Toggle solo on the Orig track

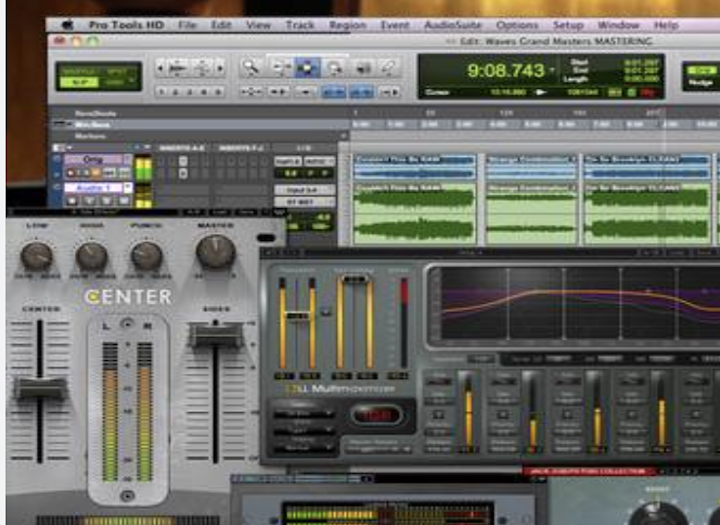coord(84,173)
